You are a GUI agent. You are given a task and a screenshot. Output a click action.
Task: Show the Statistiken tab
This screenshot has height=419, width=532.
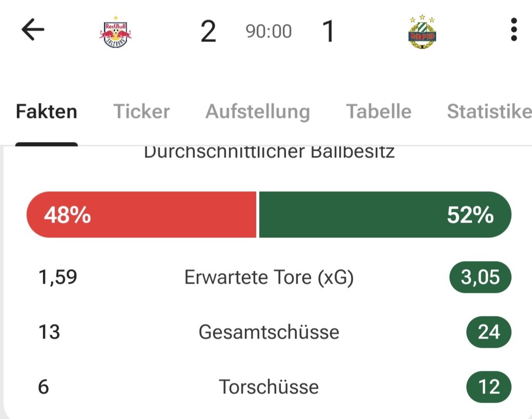tap(489, 111)
